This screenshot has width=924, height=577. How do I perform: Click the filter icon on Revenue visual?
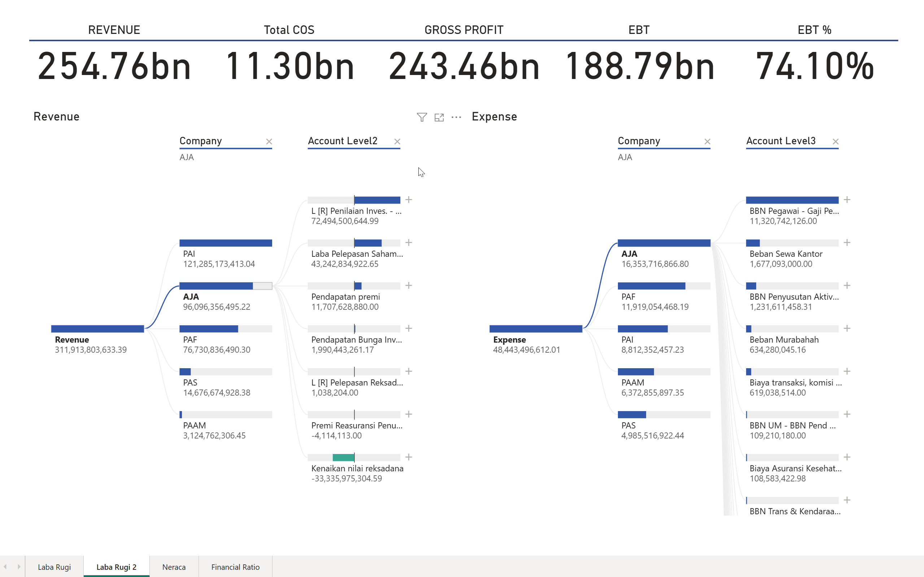[422, 117]
